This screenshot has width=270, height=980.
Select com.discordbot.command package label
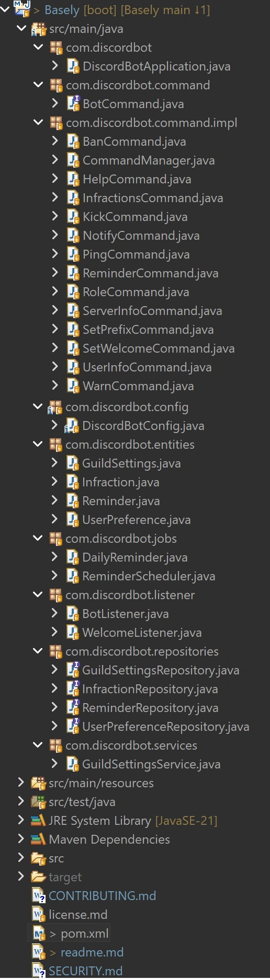pos(138,85)
